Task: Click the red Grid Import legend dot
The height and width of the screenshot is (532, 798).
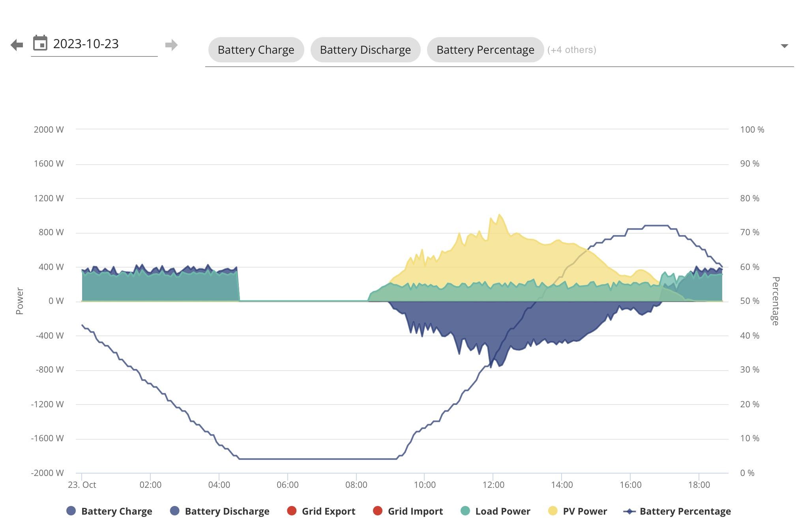Action: point(378,511)
